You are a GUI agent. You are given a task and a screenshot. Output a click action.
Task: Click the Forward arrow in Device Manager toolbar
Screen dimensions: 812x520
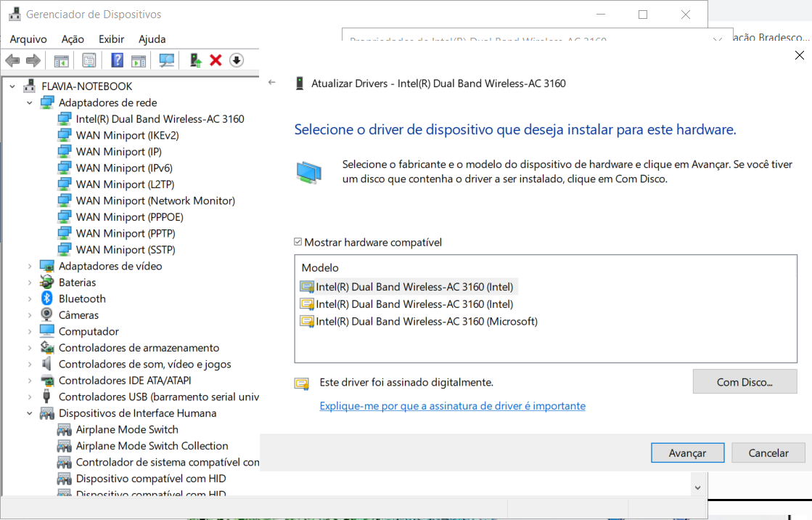pyautogui.click(x=33, y=61)
